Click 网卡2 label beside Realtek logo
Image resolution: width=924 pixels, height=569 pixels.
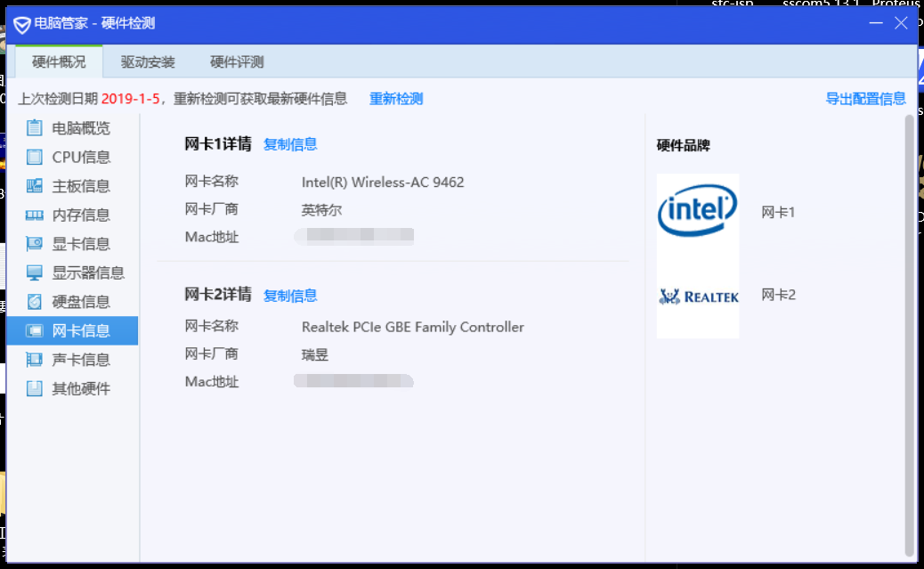pyautogui.click(x=778, y=295)
